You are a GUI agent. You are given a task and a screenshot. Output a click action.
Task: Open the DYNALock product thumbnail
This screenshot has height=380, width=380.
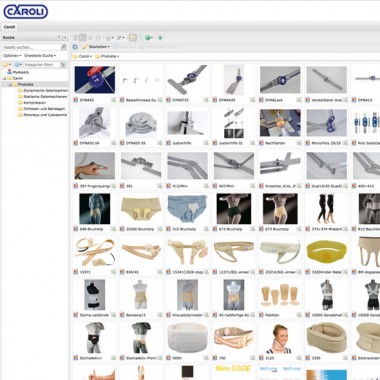280,79
